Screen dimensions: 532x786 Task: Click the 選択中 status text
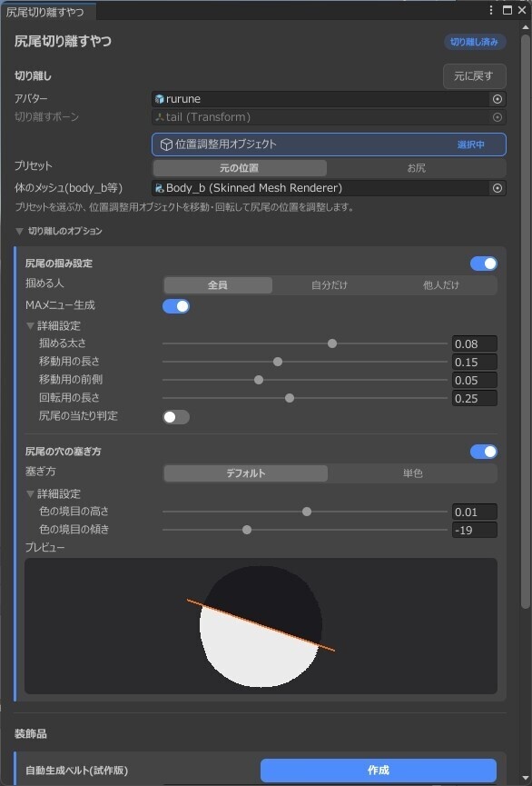pyautogui.click(x=471, y=144)
